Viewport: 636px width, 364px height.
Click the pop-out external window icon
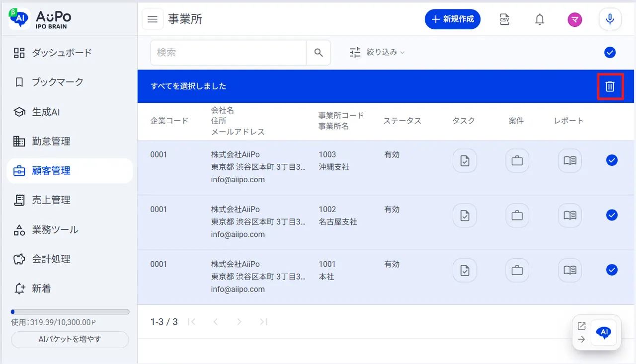[582, 326]
